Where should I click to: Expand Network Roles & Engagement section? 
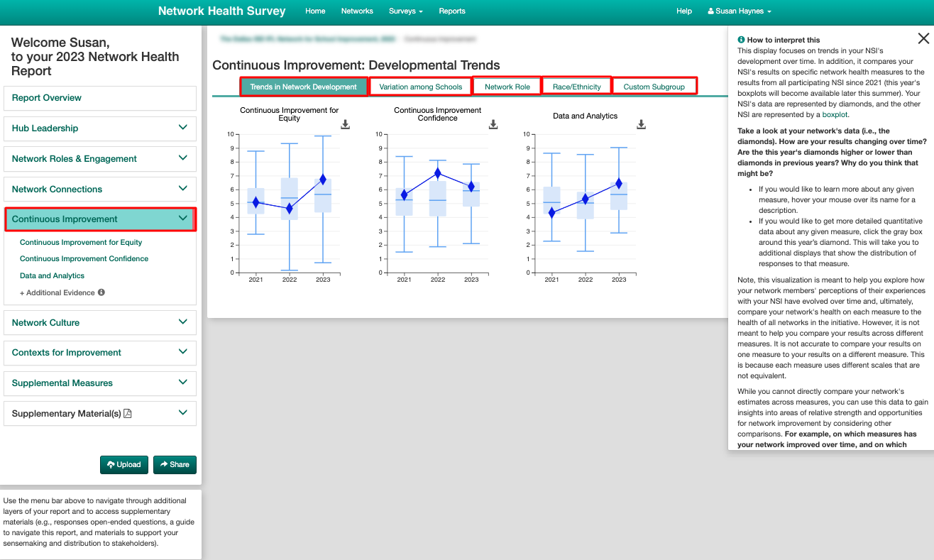[99, 159]
